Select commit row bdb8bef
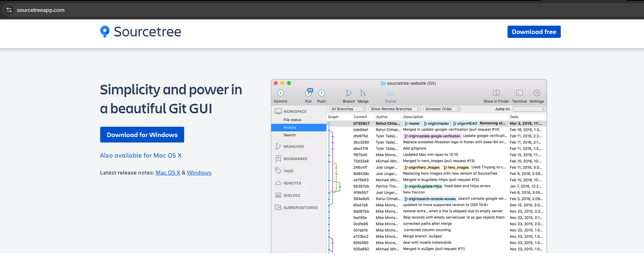Image resolution: width=644 pixels, height=257 pixels. pyautogui.click(x=437, y=129)
